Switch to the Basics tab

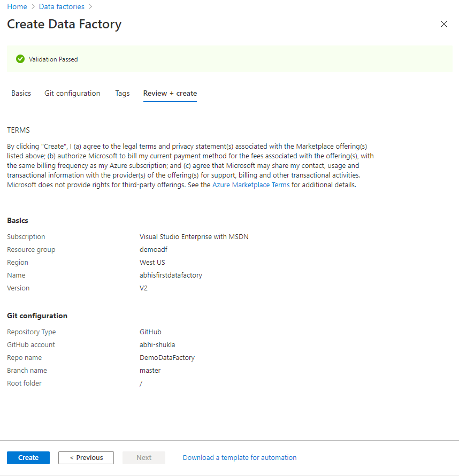pyautogui.click(x=21, y=93)
